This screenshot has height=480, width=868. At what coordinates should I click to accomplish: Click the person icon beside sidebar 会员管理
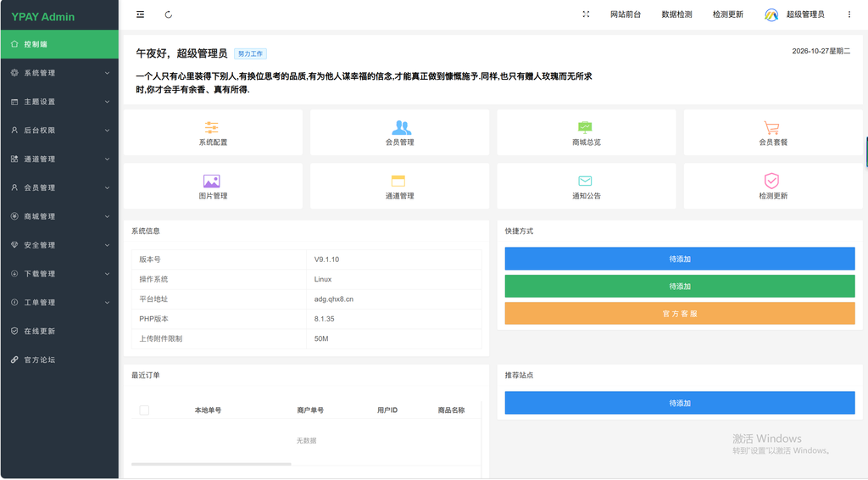click(14, 187)
